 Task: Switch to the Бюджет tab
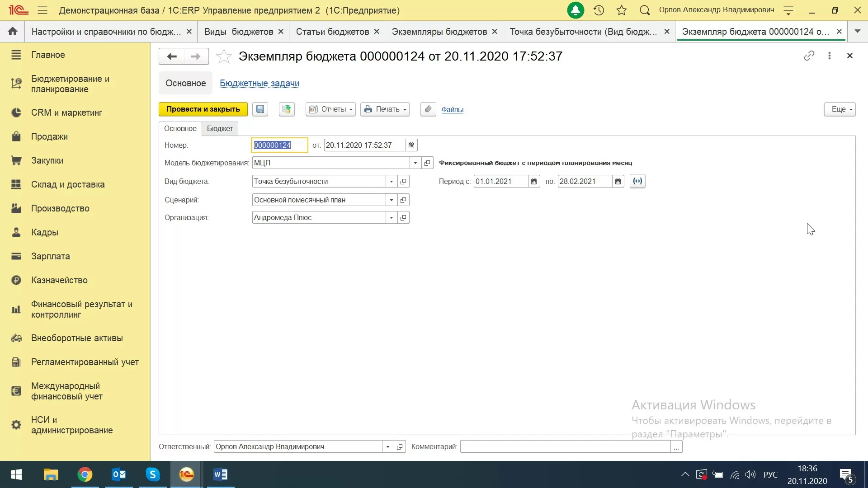coord(220,128)
